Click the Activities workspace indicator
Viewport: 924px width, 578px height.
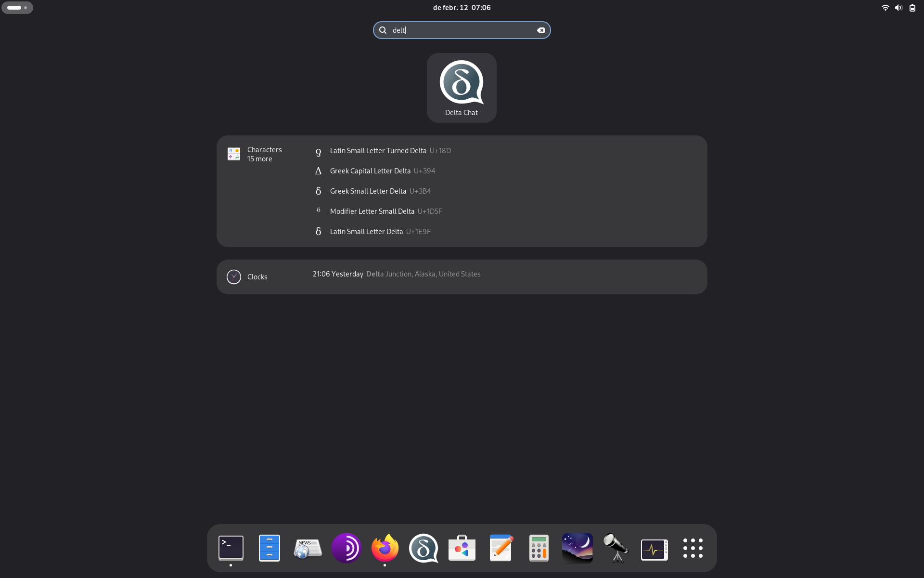(17, 8)
